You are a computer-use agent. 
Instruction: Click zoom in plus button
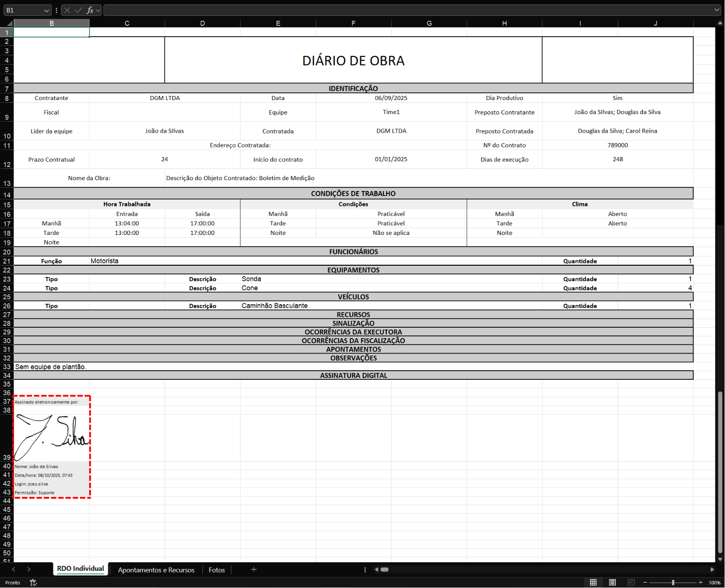click(x=701, y=583)
